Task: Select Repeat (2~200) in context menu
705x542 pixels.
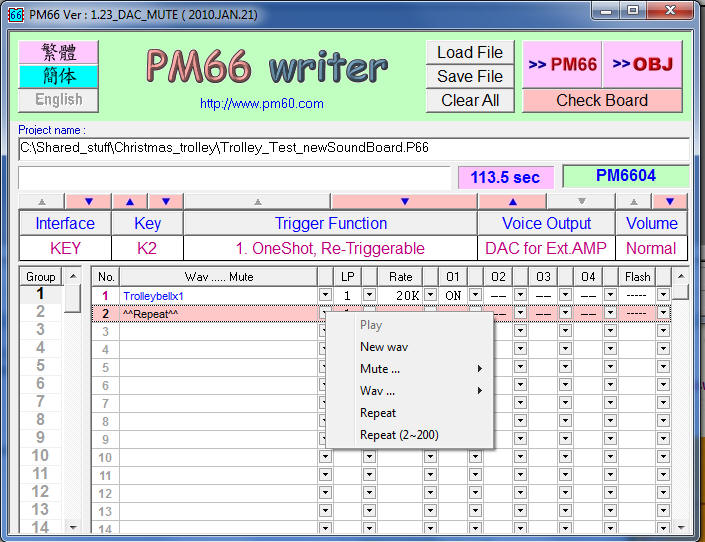Action: (x=399, y=435)
